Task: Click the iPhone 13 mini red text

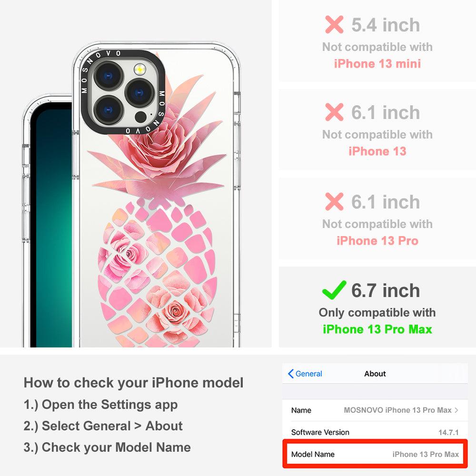Action: (377, 64)
